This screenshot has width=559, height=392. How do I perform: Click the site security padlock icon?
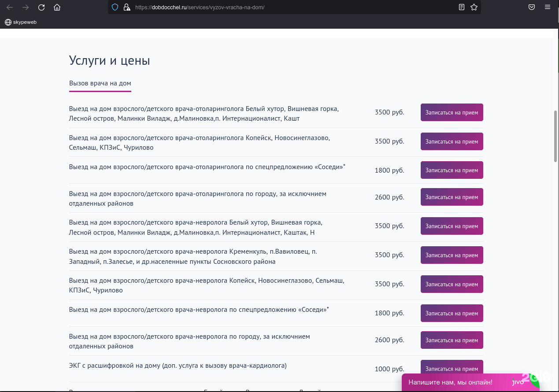tap(127, 7)
